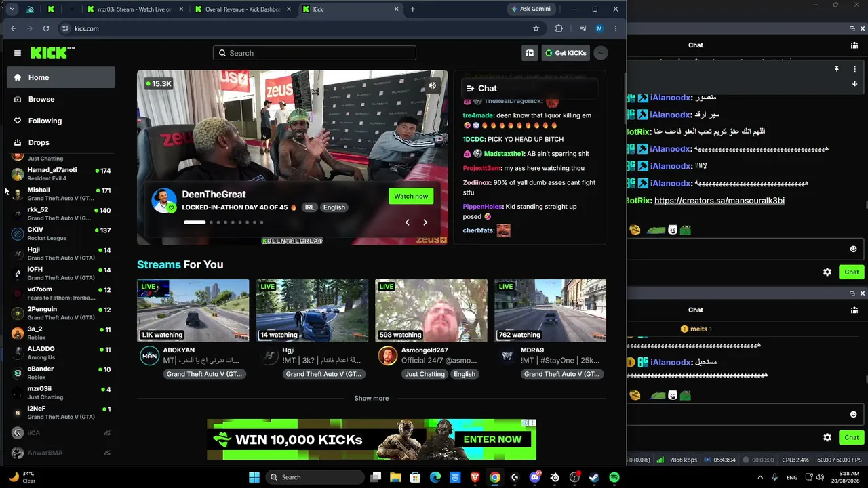Open the Hgji stream thumbnail
868x488 pixels.
click(x=312, y=310)
